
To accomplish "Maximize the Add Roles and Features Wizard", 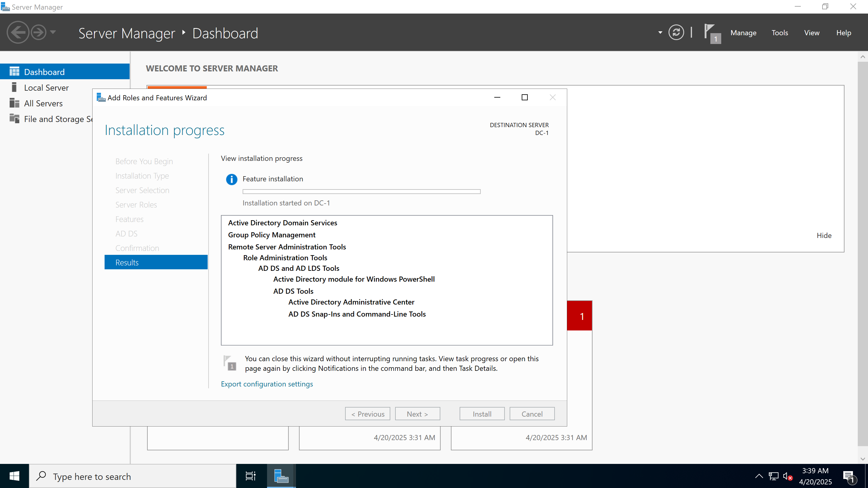I will (524, 97).
